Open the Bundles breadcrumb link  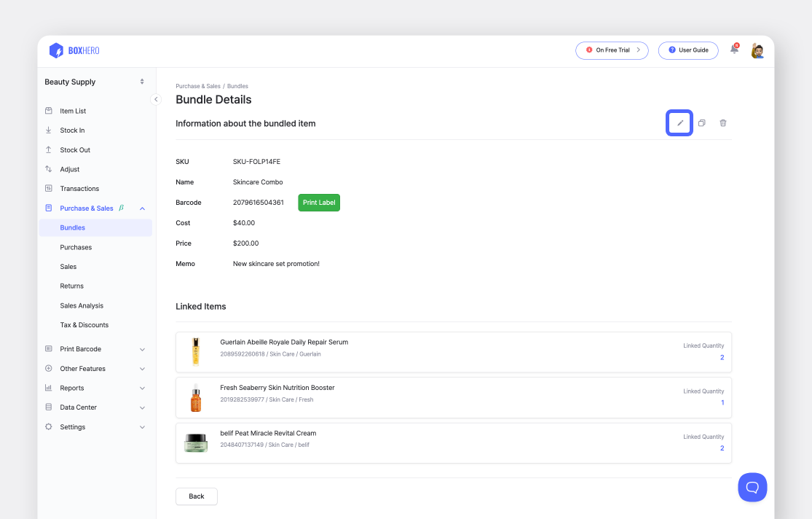pyautogui.click(x=237, y=85)
